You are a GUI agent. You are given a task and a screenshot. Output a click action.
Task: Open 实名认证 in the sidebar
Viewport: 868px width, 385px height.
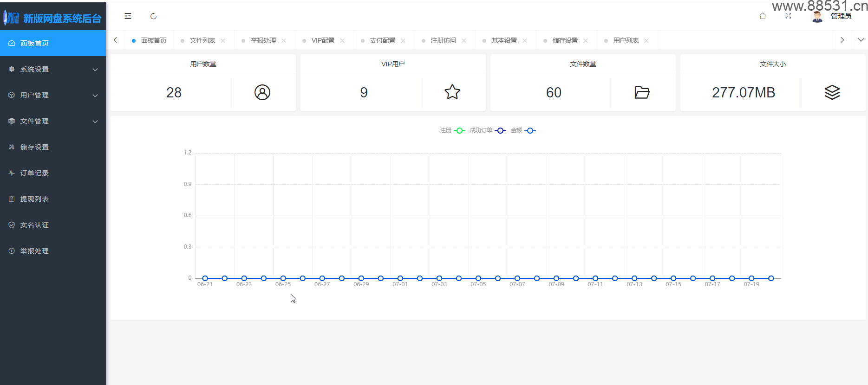point(53,225)
